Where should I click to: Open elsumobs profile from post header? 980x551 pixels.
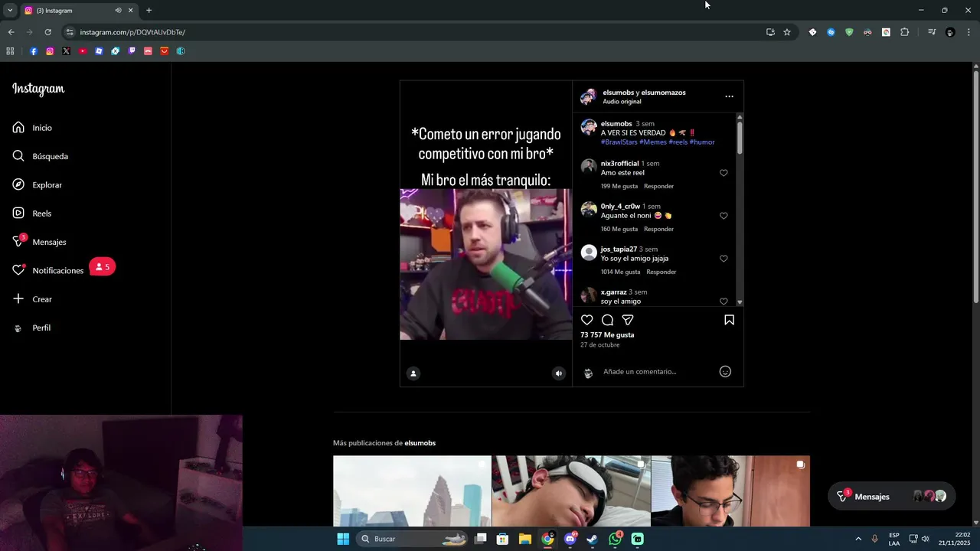point(618,93)
